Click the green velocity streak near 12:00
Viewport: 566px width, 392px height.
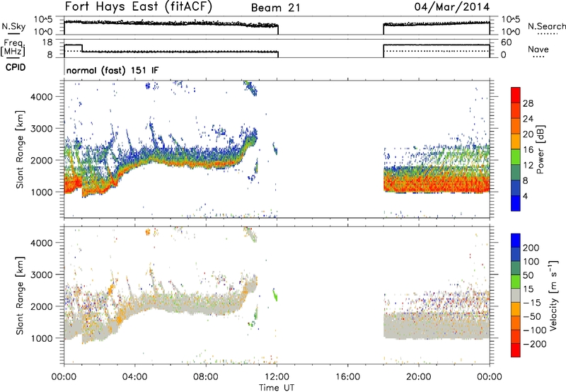click(275, 295)
